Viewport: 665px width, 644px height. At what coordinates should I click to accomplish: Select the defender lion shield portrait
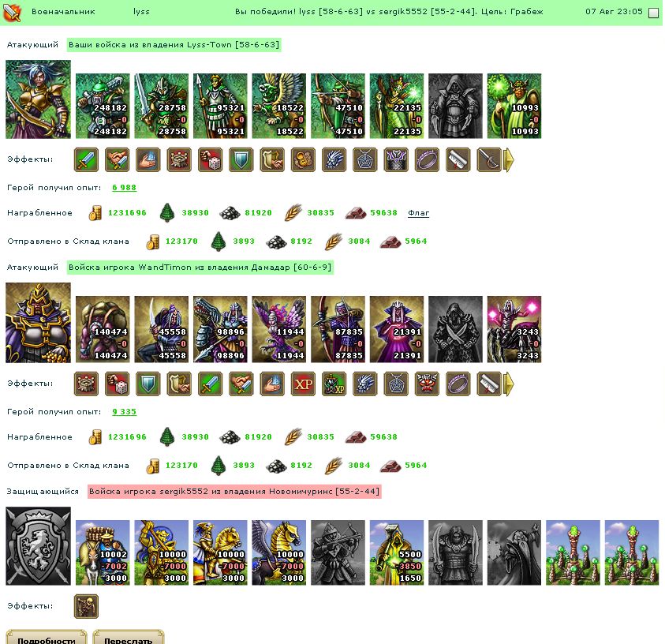[x=38, y=546]
